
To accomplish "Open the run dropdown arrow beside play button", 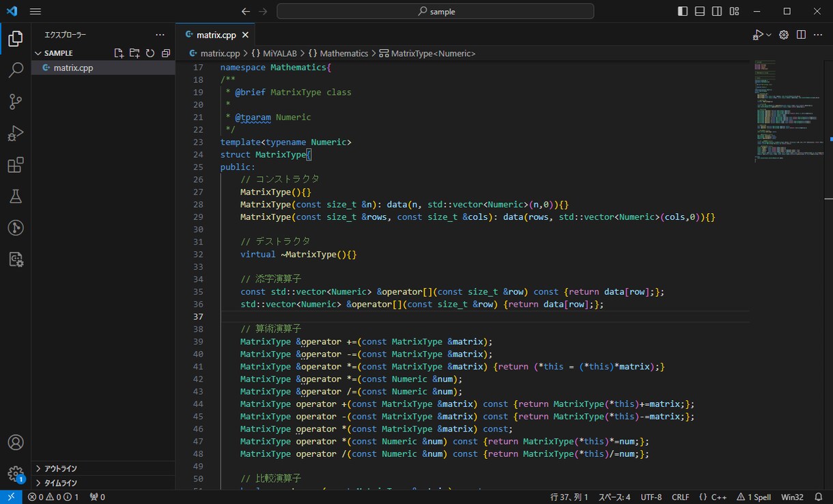I will pos(770,35).
